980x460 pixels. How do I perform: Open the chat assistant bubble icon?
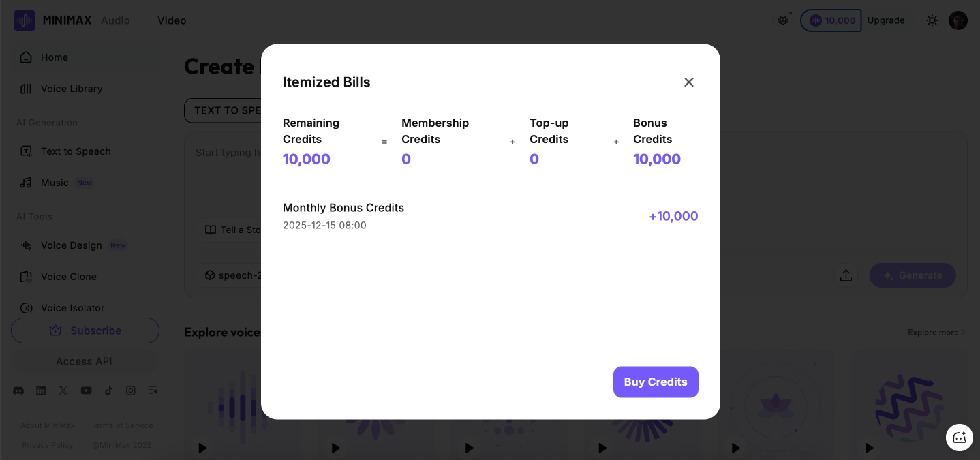coord(960,438)
